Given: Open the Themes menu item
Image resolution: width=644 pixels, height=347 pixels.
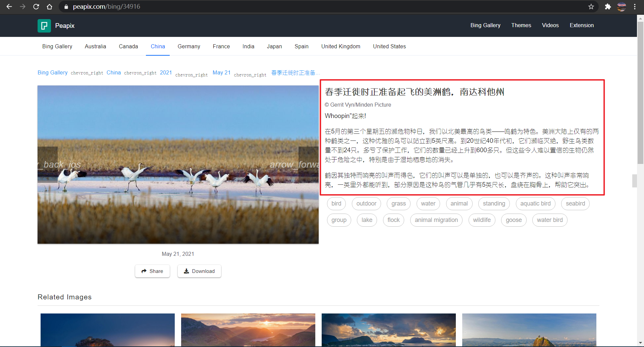Looking at the screenshot, I should point(521,25).
